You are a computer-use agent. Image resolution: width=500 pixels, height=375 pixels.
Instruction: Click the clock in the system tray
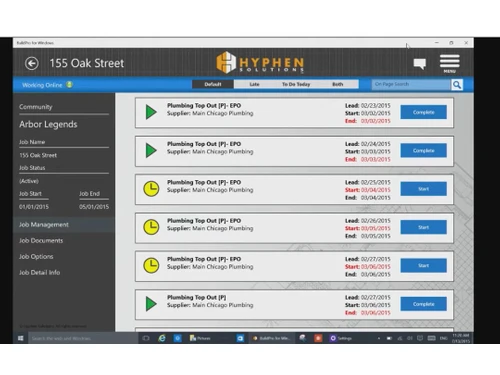461,338
